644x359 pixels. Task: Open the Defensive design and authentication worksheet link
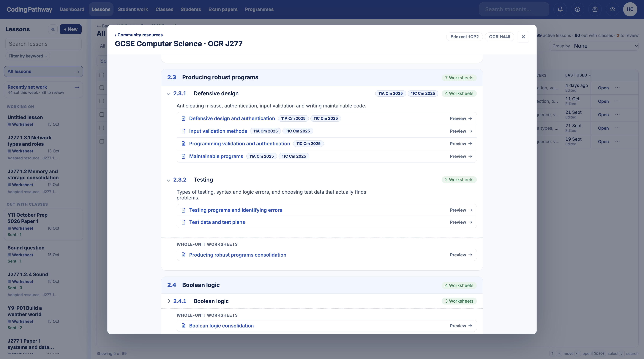click(x=232, y=118)
